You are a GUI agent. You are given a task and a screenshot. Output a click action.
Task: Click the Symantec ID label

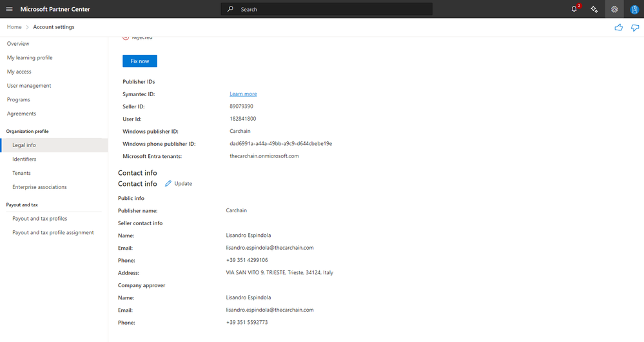coord(139,94)
